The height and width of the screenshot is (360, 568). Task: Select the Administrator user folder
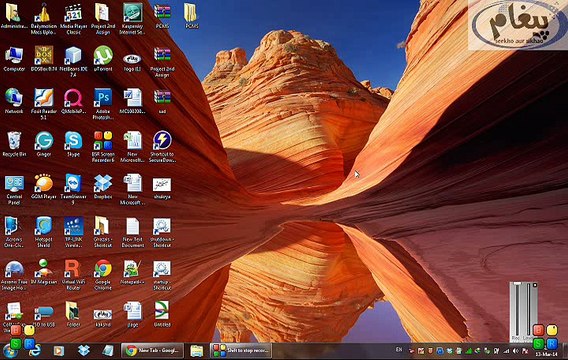14,15
